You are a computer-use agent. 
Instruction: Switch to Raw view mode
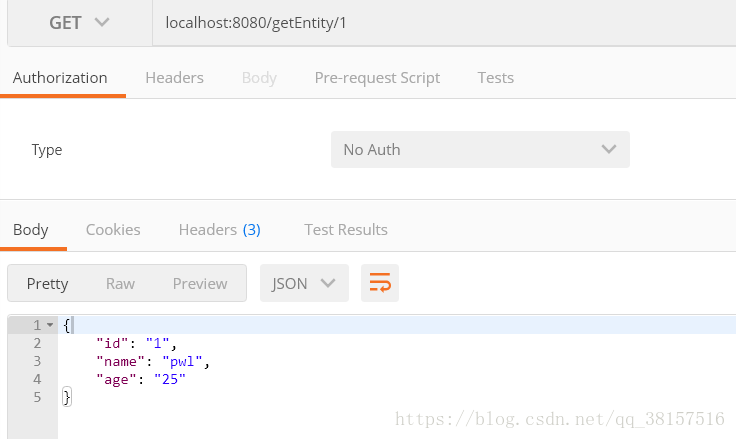(x=120, y=283)
